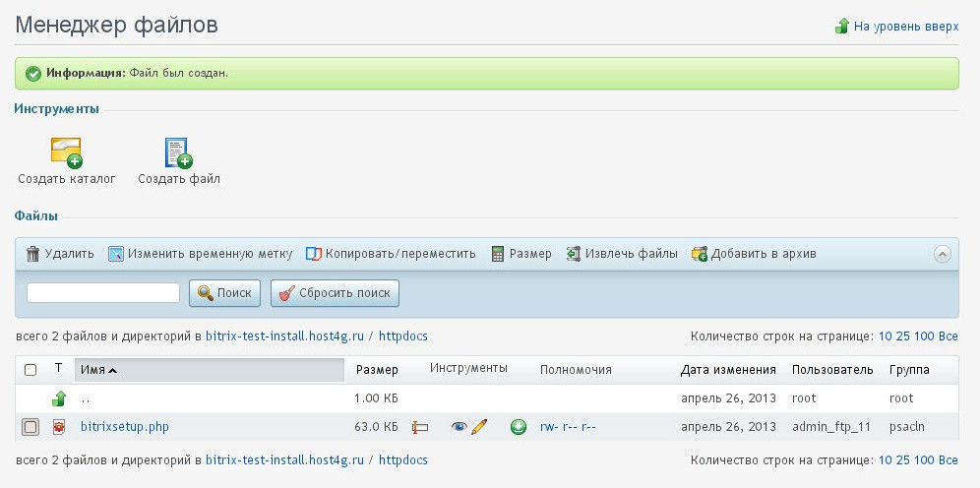Show 100 rows per page (bottom pager)
Image resolution: width=980 pixels, height=488 pixels.
pos(924,460)
